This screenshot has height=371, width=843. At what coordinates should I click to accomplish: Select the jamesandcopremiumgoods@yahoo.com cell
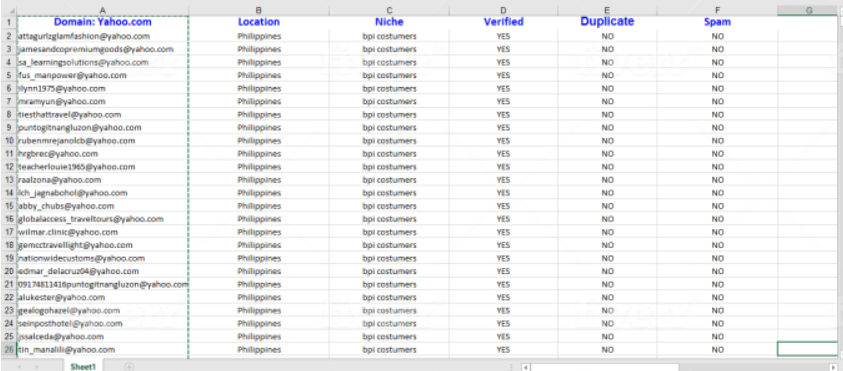(x=103, y=49)
